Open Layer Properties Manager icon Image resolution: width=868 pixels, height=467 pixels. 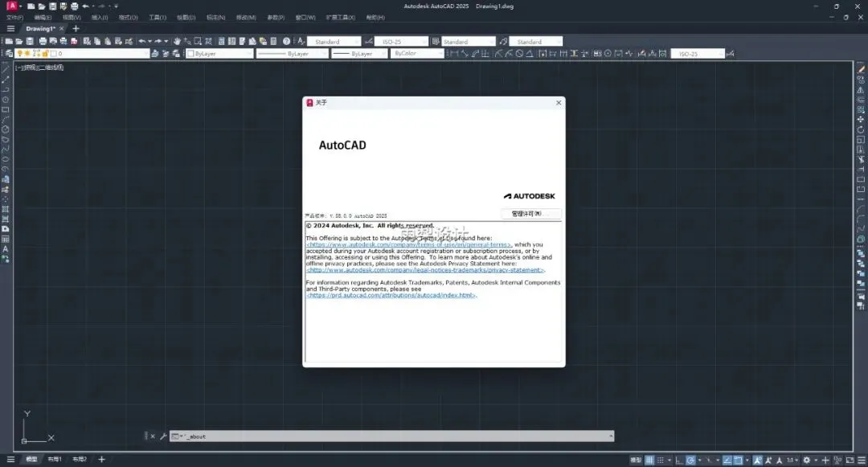9,54
